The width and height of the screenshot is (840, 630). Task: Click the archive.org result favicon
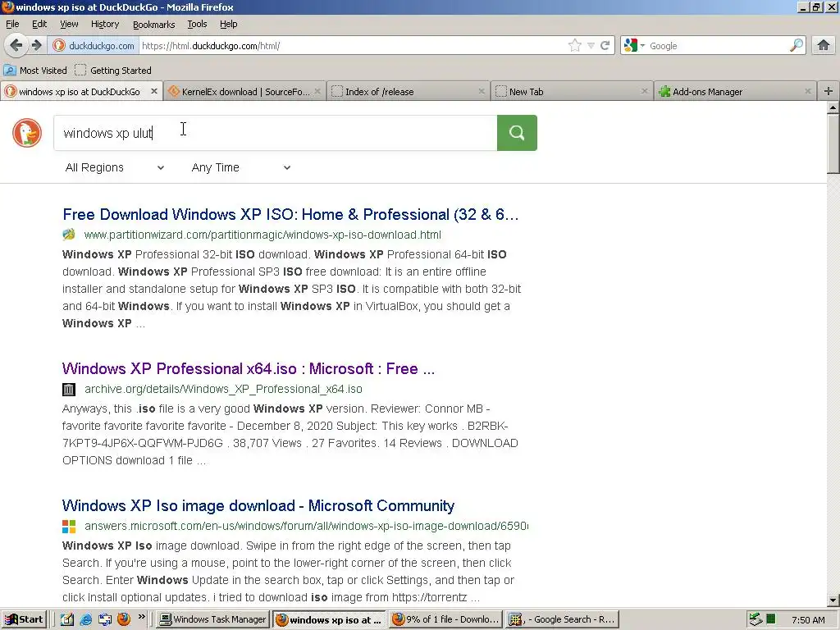(x=69, y=389)
